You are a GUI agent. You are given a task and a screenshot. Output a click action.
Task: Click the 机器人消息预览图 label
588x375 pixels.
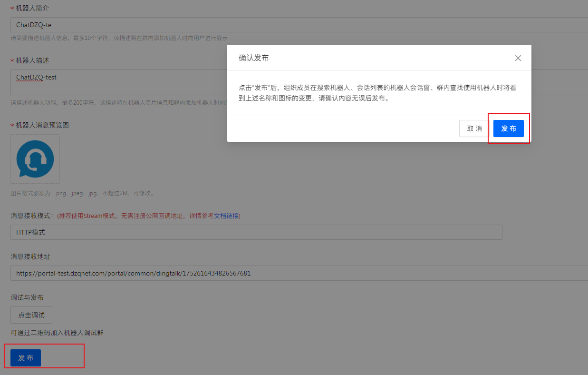point(42,125)
